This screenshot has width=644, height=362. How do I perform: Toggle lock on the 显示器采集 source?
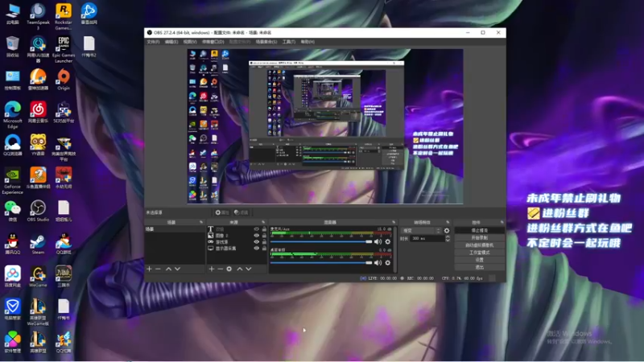[x=264, y=249]
